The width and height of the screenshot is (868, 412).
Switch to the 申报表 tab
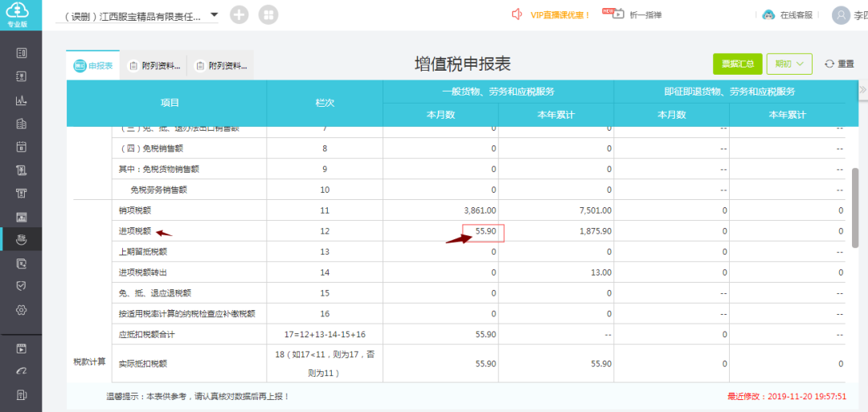coord(93,65)
